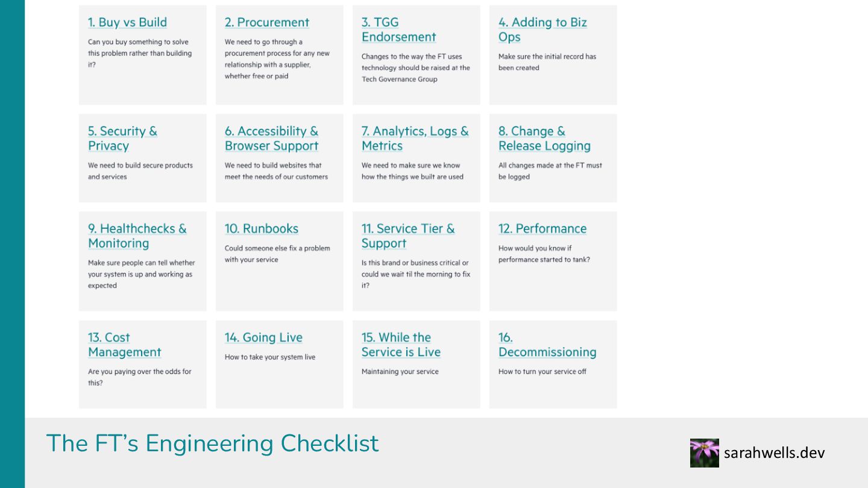Click the sarahwells.dev text
Viewport: 868px width, 488px height.
click(x=774, y=453)
